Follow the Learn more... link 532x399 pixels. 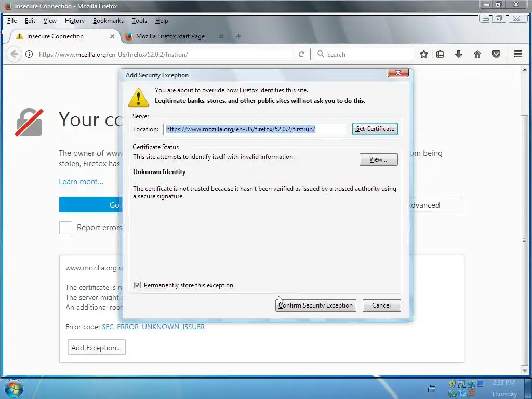(x=81, y=181)
